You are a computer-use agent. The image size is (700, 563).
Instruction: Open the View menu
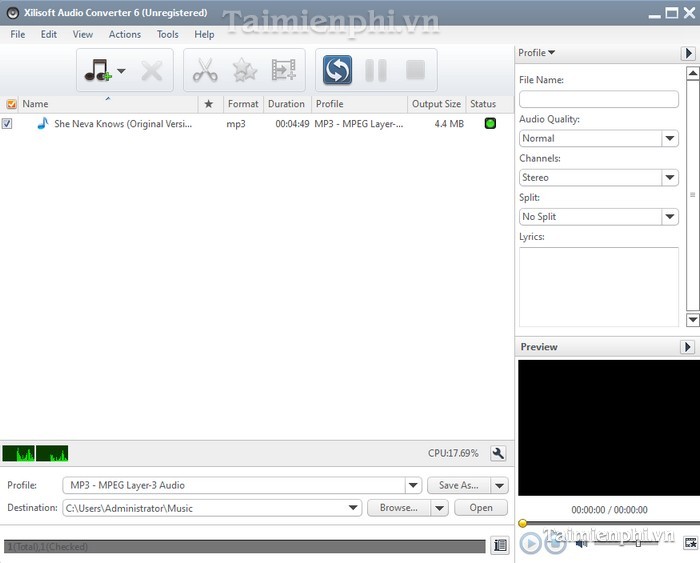(83, 34)
